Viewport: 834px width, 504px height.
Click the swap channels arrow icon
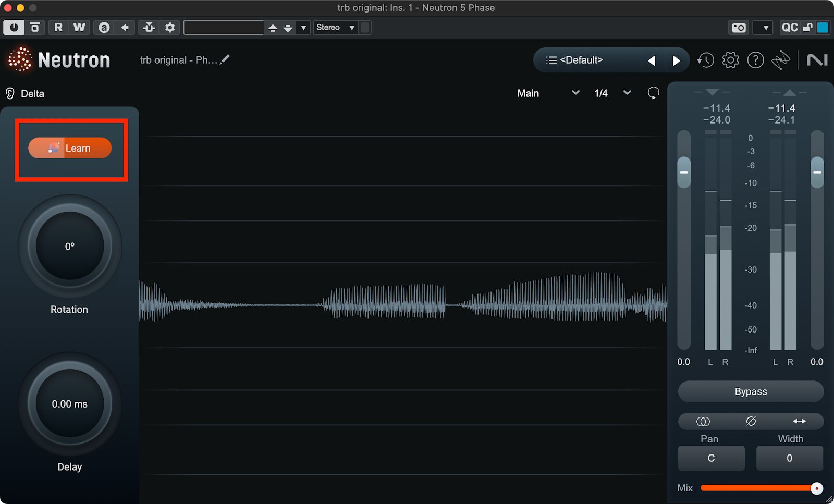(x=799, y=421)
